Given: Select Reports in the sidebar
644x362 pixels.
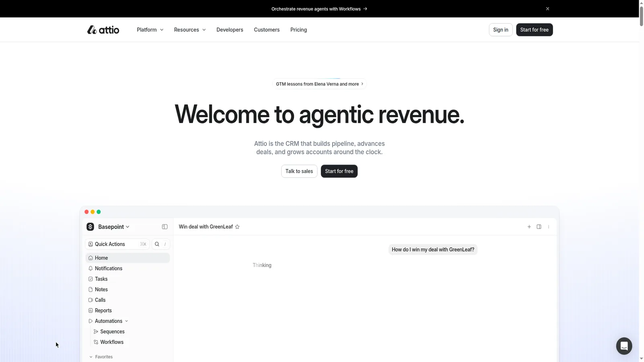Looking at the screenshot, I should pos(128,311).
